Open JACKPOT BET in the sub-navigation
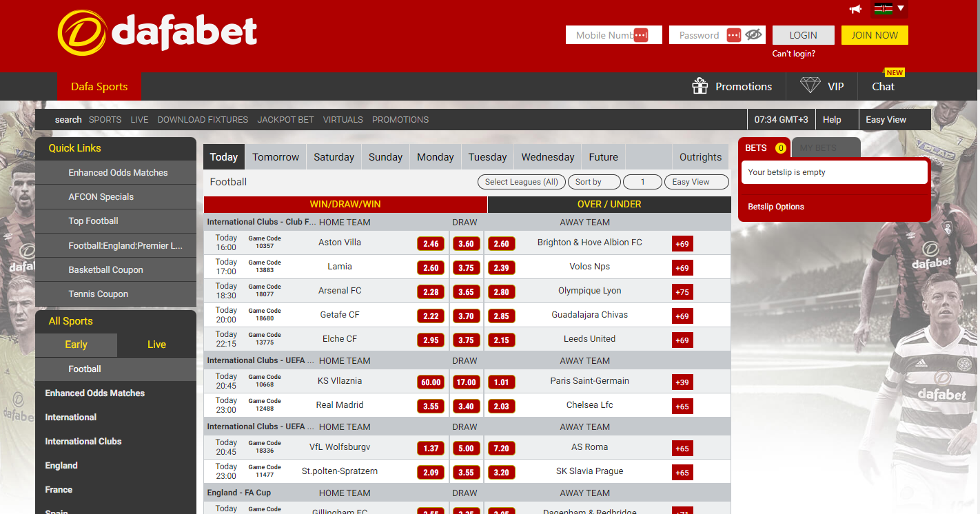 (x=285, y=119)
